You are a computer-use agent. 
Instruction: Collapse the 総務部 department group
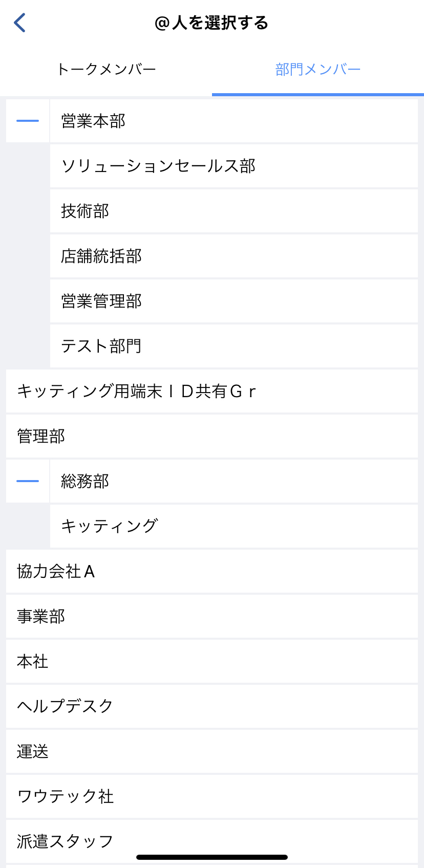(28, 481)
